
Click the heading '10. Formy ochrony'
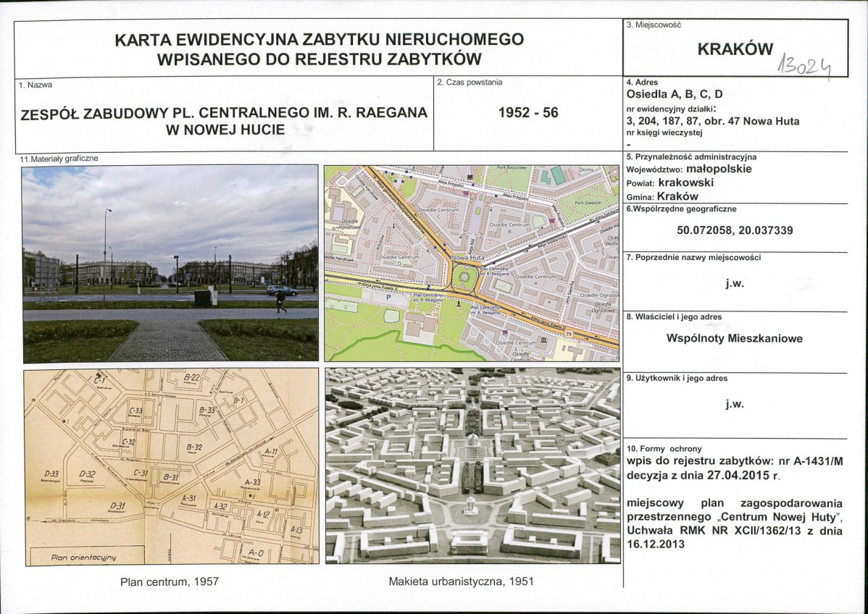pos(664,449)
